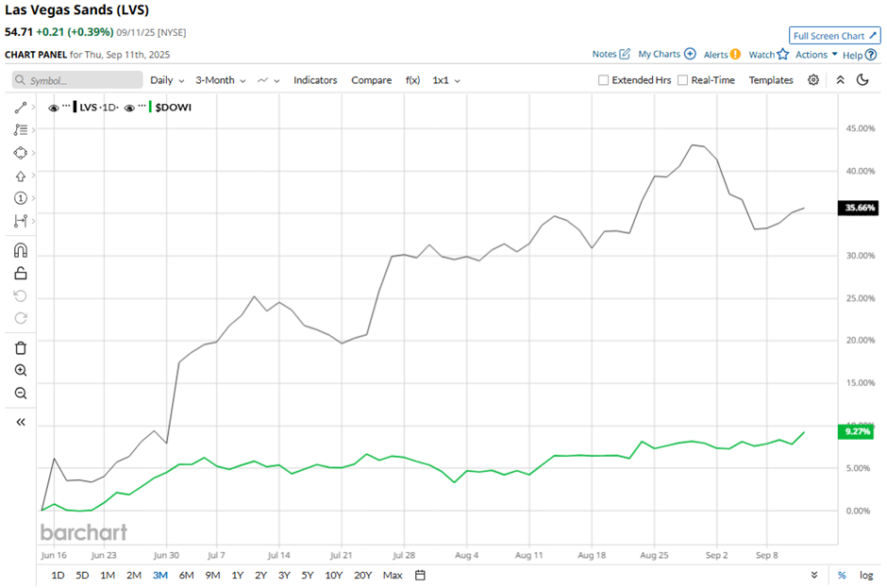Redo the chart action
The height and width of the screenshot is (588, 887).
[x=21, y=318]
